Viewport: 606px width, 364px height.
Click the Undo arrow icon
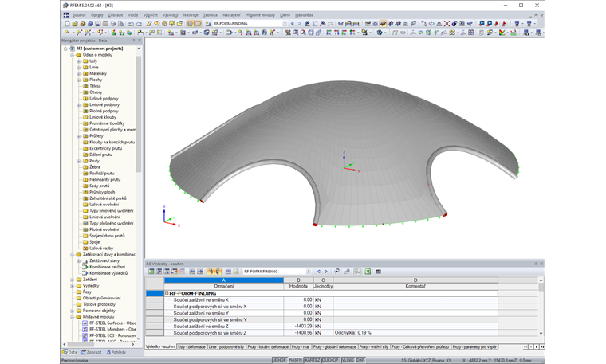pyautogui.click(x=131, y=24)
